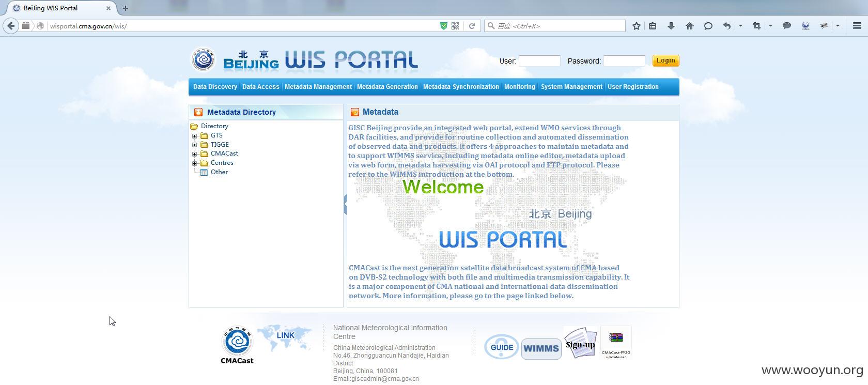Image resolution: width=868 pixels, height=385 pixels.
Task: Expand the TIGGE folder node
Action: [x=195, y=145]
